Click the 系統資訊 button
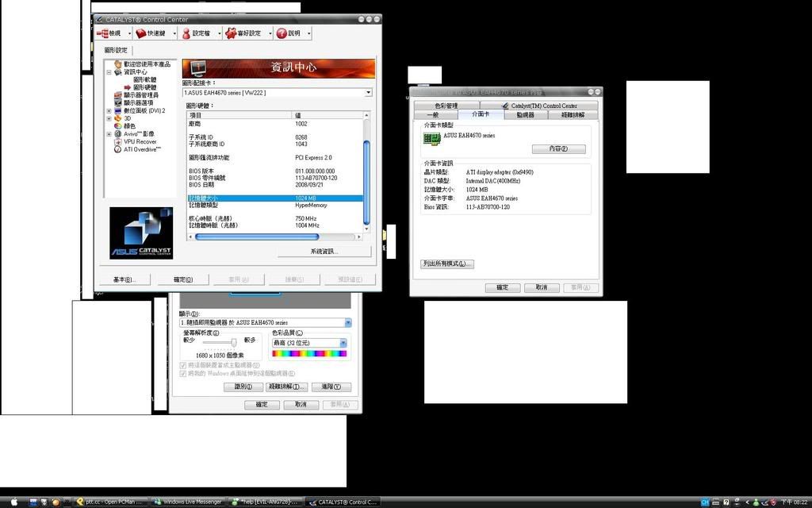Image resolution: width=812 pixels, height=508 pixels. coord(324,252)
